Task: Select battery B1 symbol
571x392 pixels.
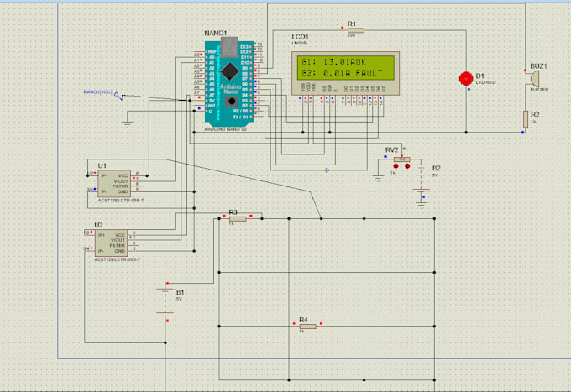Action: point(165,301)
